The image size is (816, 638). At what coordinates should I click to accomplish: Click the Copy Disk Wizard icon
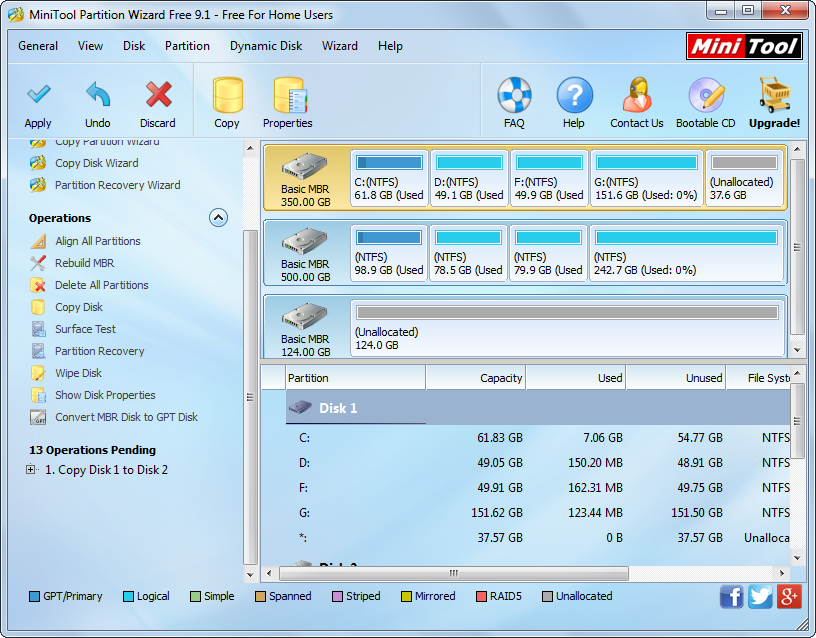coord(38,163)
